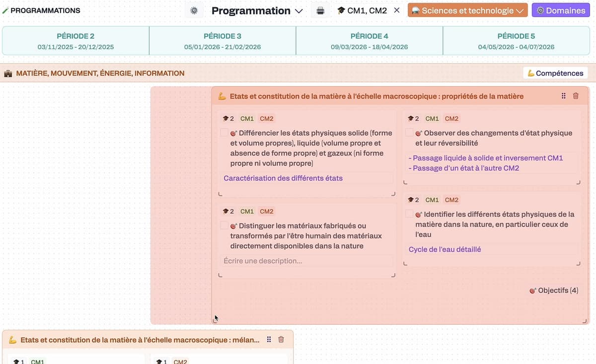Toggle checkbox for 'Identifier les différents états physiques'

410,214
